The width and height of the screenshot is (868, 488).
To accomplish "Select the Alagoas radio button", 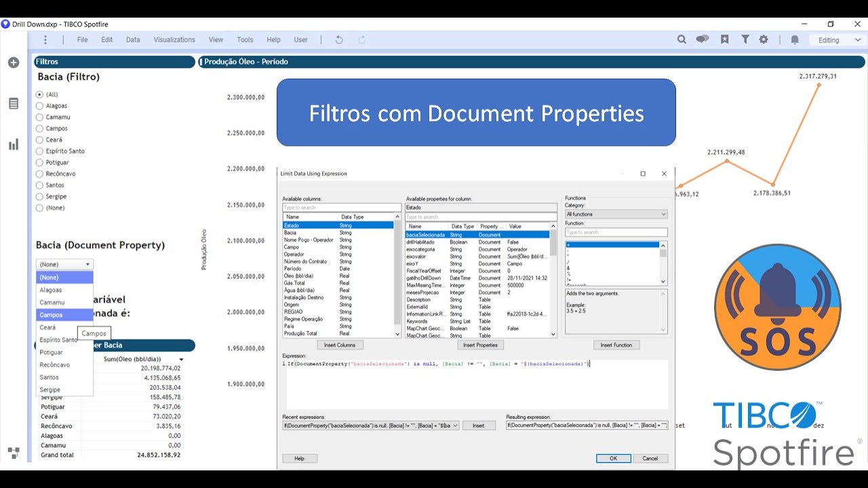I will [39, 106].
